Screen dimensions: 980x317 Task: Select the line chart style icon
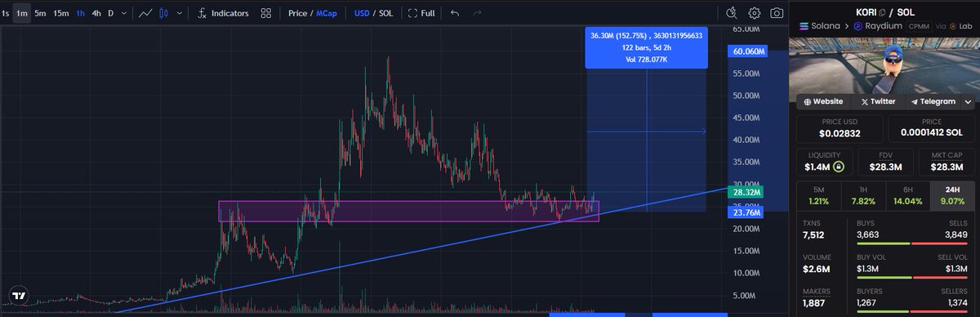(145, 13)
